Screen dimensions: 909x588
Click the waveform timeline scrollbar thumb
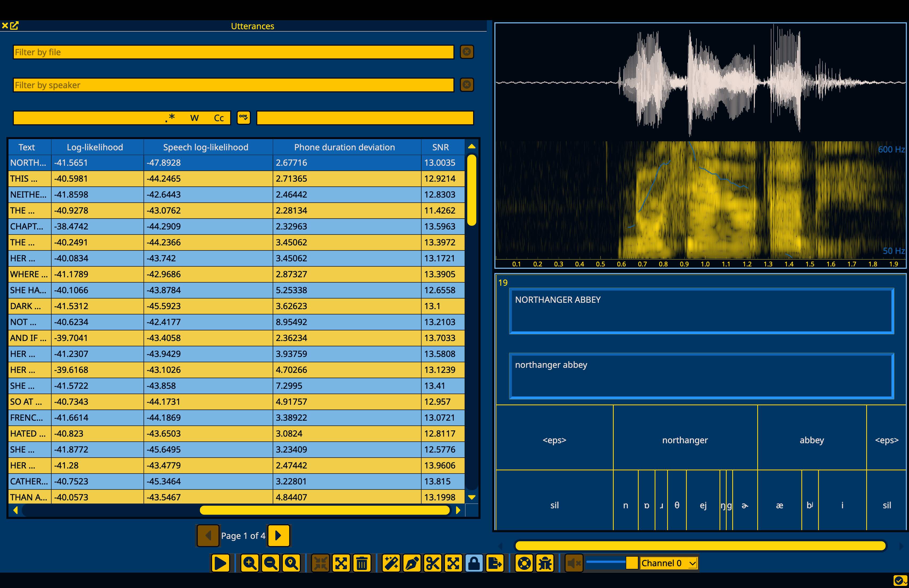[700, 546]
